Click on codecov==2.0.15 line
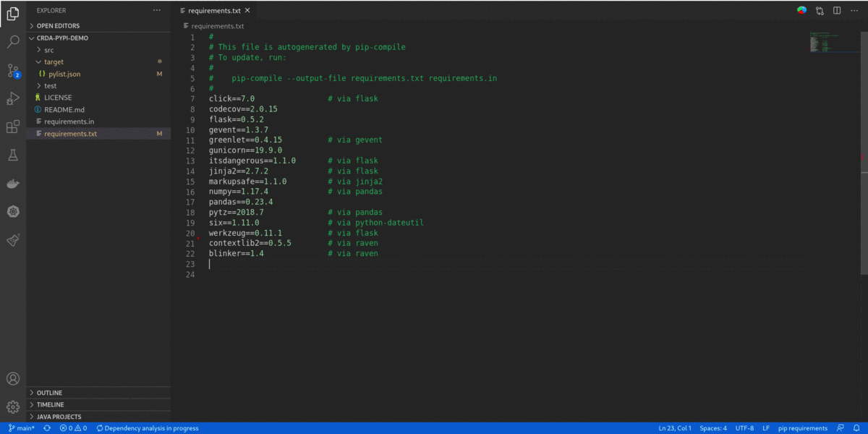This screenshot has height=434, width=868. pyautogui.click(x=243, y=109)
